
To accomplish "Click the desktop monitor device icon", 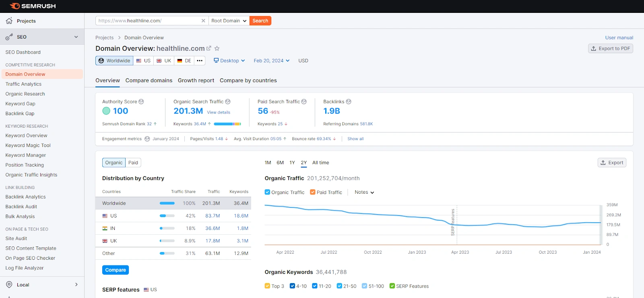I will click(216, 60).
